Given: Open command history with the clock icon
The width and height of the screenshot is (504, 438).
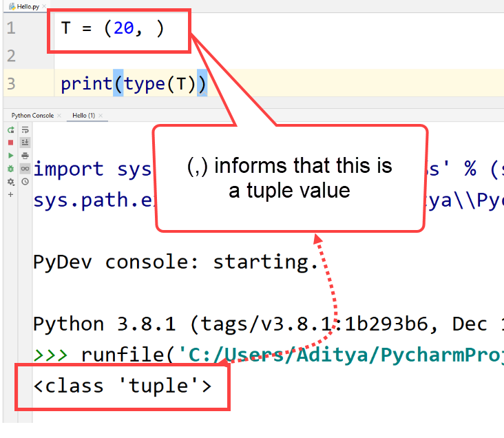Looking at the screenshot, I should tap(25, 182).
